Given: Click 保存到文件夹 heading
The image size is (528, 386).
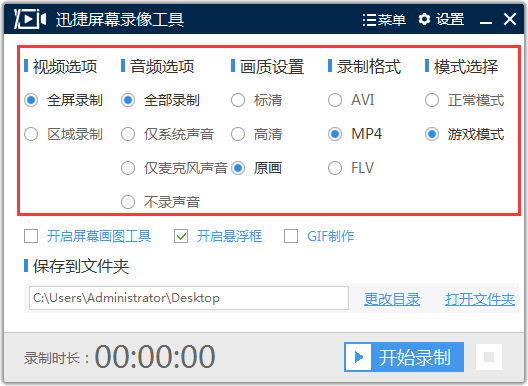Looking at the screenshot, I should [x=81, y=266].
